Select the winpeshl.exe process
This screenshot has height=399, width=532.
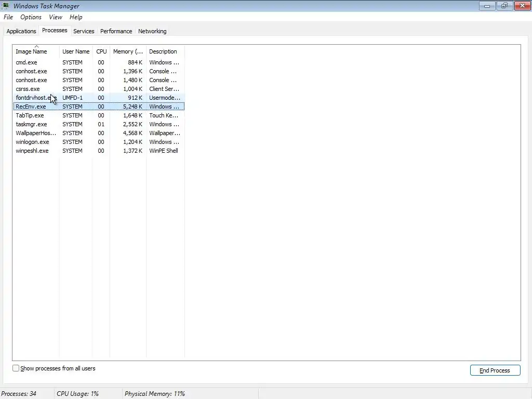pos(99,151)
